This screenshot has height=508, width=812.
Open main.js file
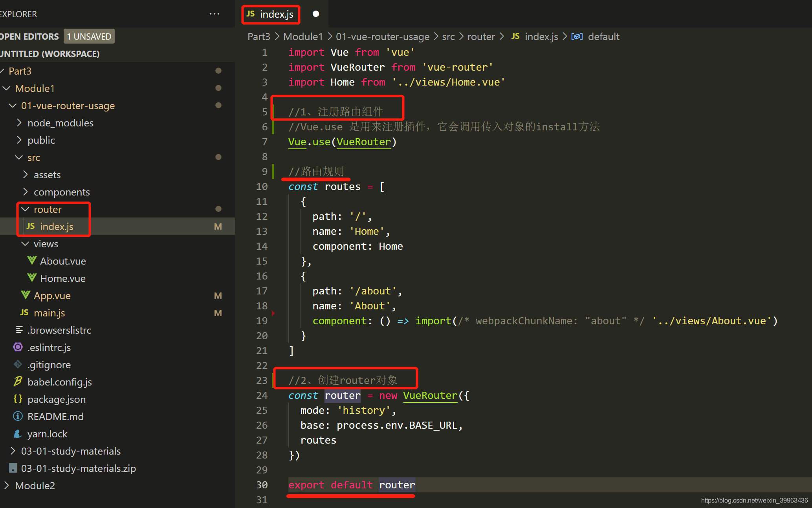[49, 313]
